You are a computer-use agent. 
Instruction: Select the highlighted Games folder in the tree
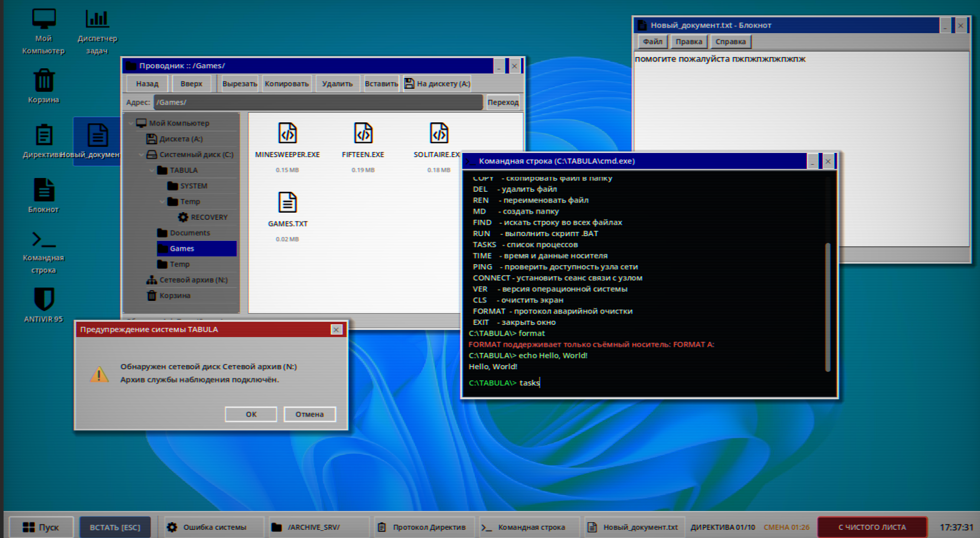(197, 248)
